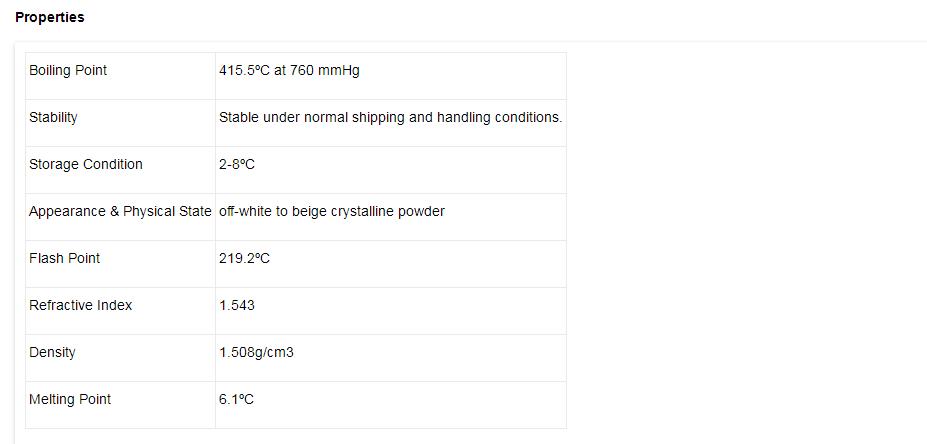Select the Melting Point label
The height and width of the screenshot is (444, 927).
(x=70, y=399)
